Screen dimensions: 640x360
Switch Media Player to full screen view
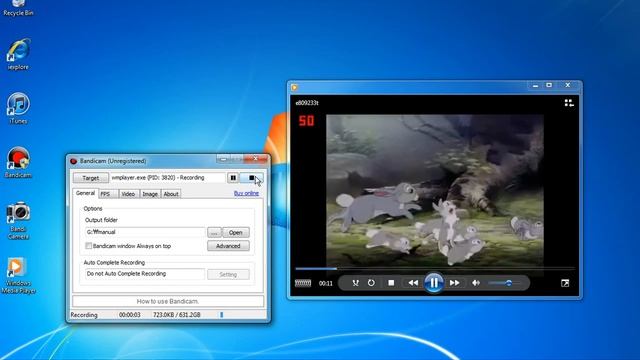point(565,283)
